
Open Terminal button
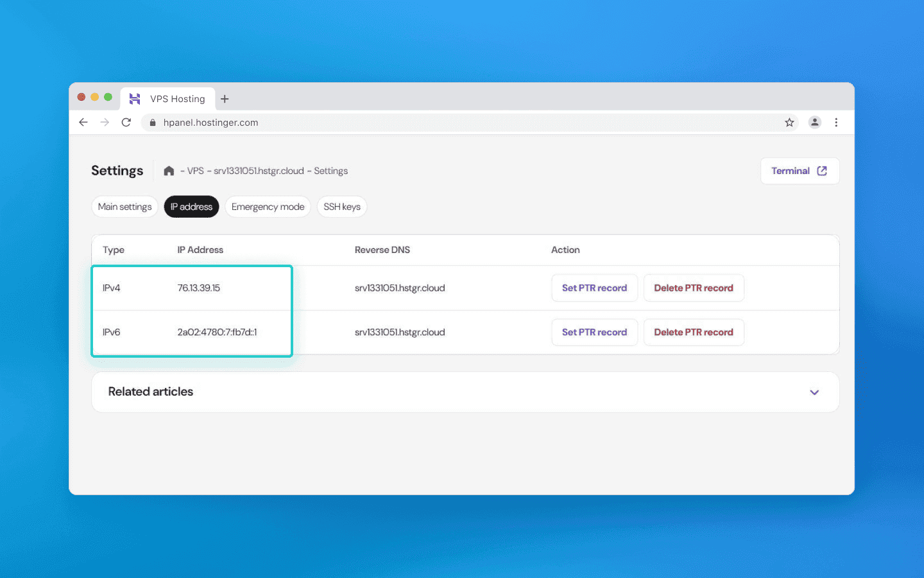(800, 171)
